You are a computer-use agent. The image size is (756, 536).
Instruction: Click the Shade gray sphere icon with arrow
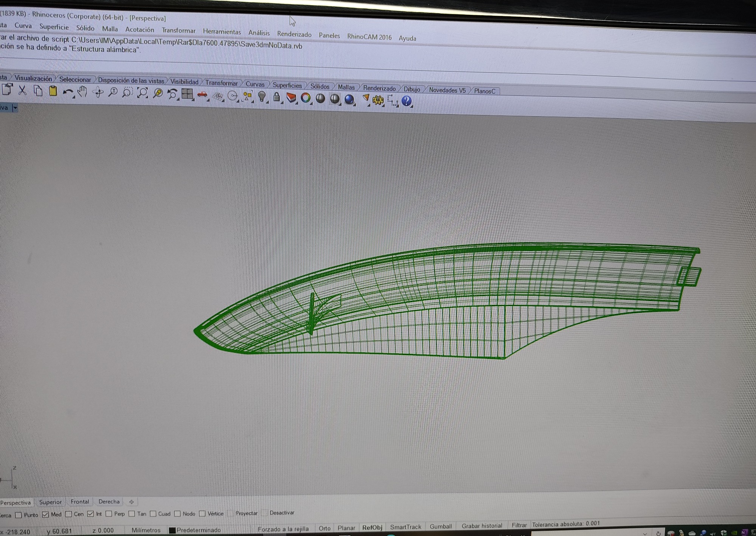[335, 99]
